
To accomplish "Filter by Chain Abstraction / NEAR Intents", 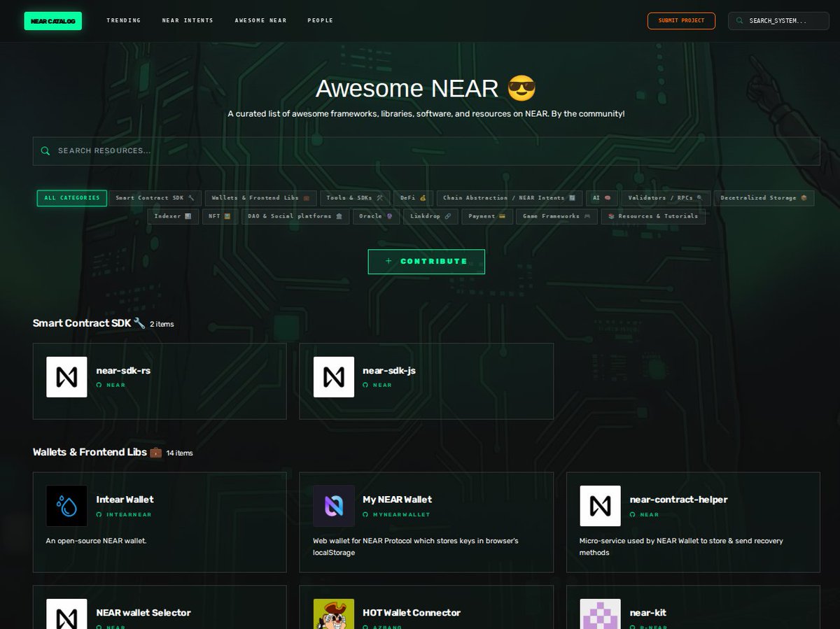I will (x=510, y=198).
